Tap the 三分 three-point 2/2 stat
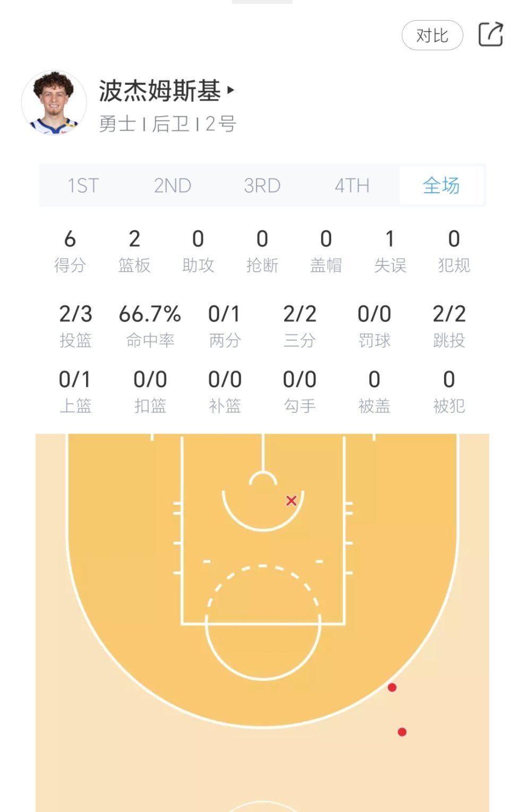 pos(300,326)
